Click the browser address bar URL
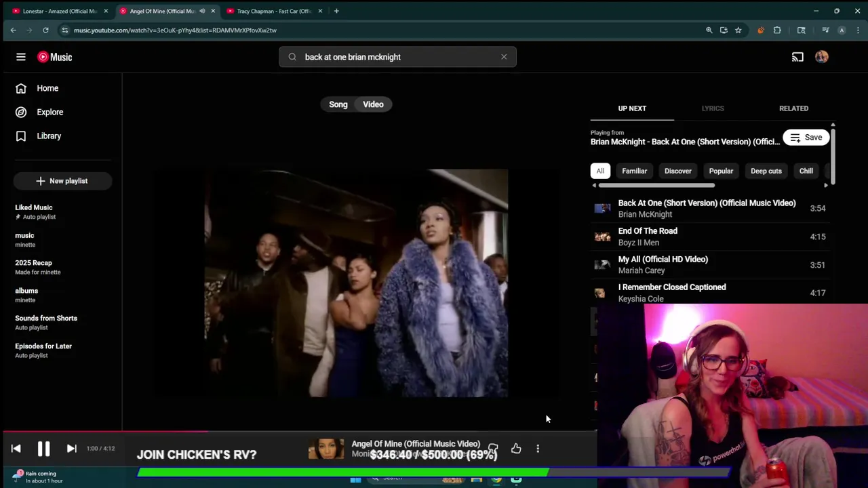 (175, 30)
